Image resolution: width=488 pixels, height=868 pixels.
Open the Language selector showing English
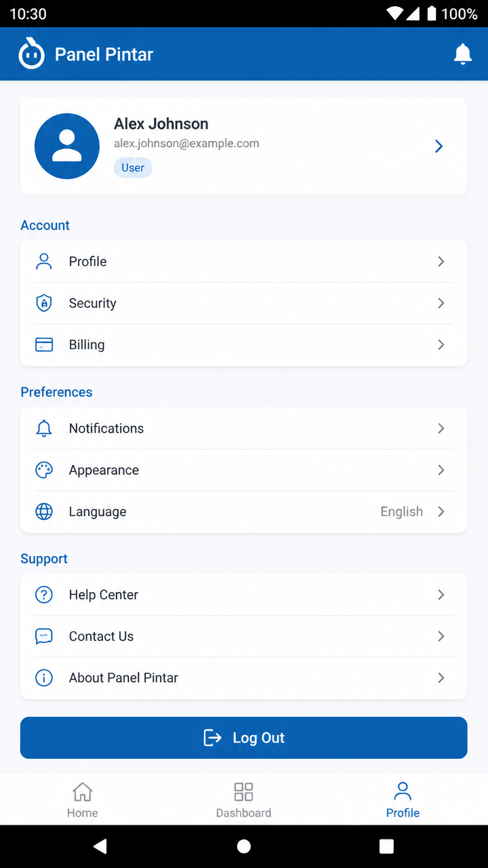pyautogui.click(x=244, y=511)
